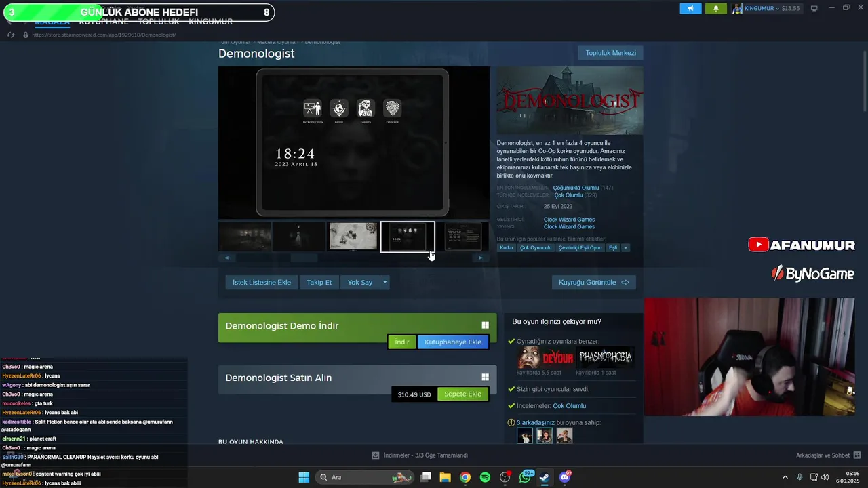The image size is (868, 488).
Task: Open the İndirmeler downloads status
Action: [420, 455]
